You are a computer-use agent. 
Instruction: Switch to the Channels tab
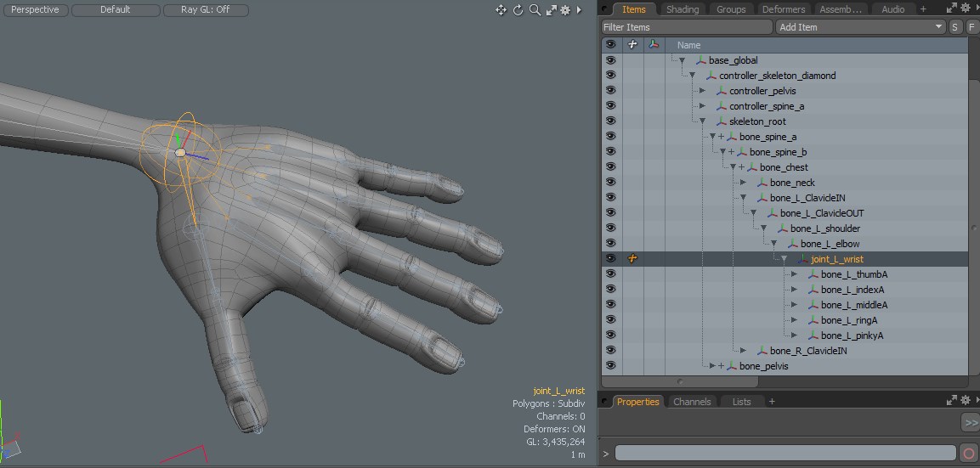(x=692, y=402)
